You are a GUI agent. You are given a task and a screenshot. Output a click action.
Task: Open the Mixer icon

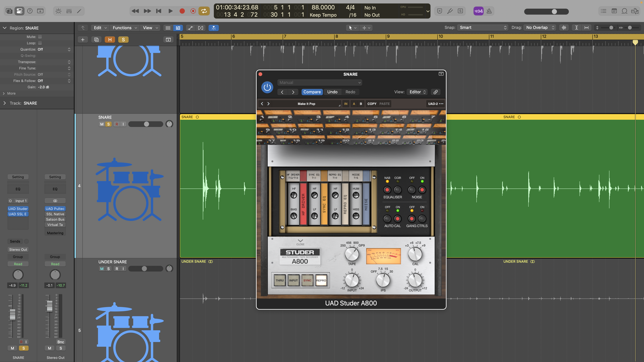pos(69,11)
